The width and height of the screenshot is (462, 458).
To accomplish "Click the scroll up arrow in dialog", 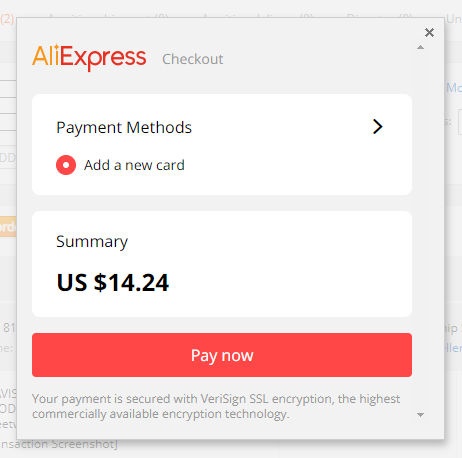I will tap(421, 47).
